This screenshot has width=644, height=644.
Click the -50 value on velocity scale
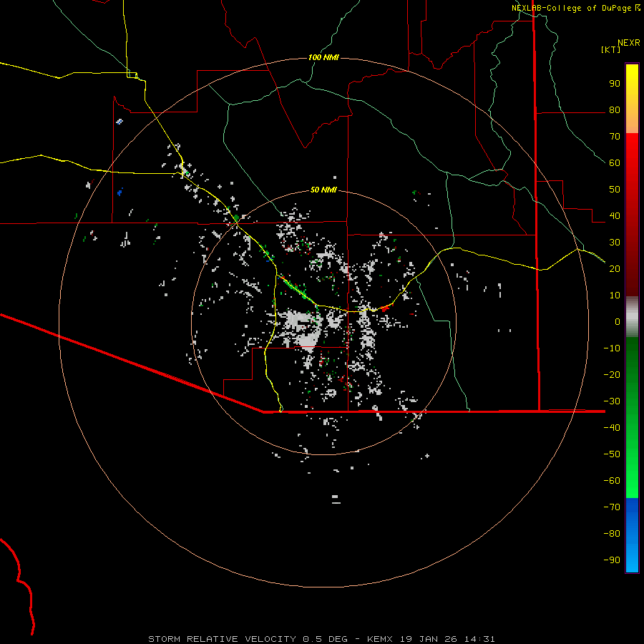pyautogui.click(x=612, y=454)
